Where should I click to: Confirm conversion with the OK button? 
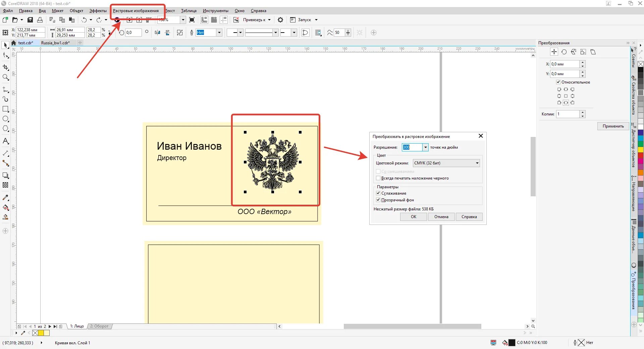click(x=414, y=217)
